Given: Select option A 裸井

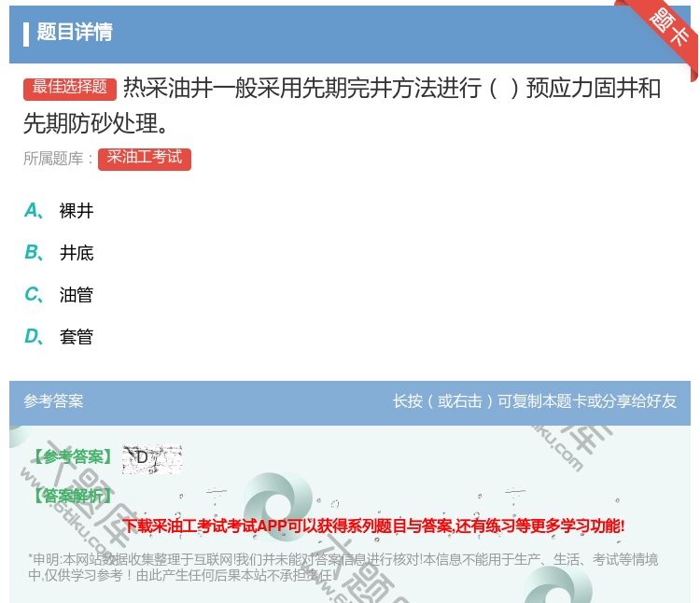Looking at the screenshot, I should (59, 211).
